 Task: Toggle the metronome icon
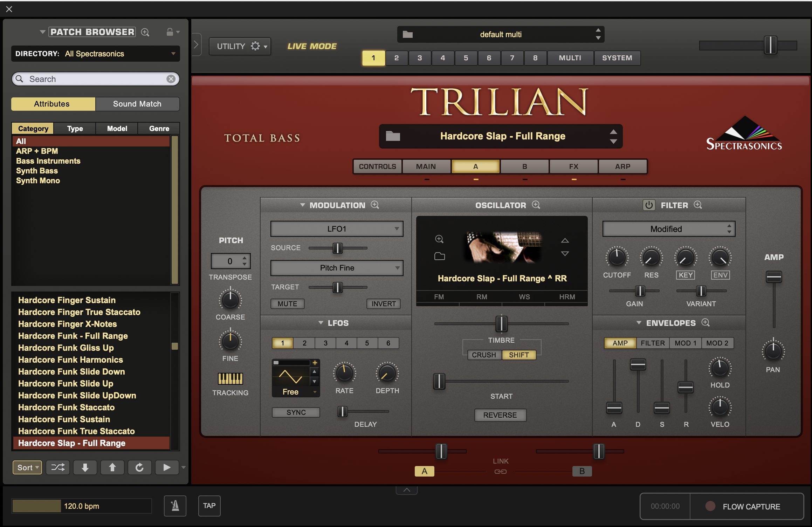tap(175, 506)
